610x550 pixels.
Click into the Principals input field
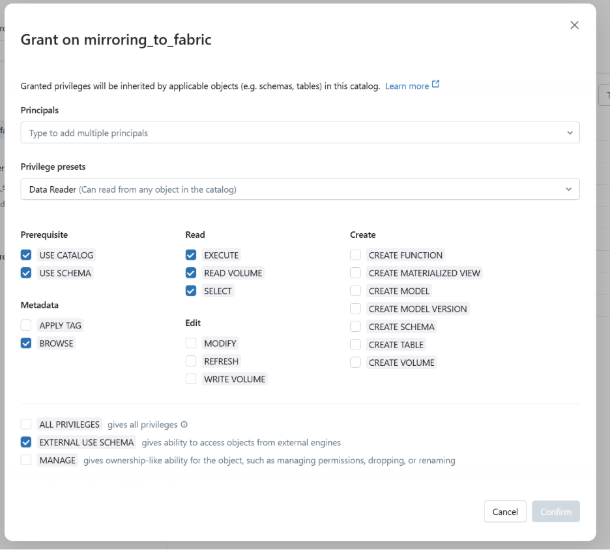300,133
